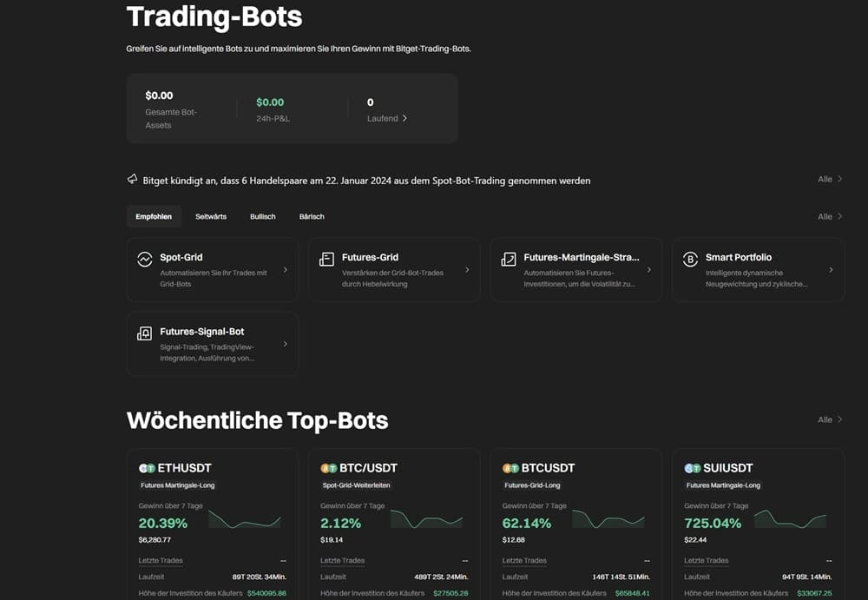Switch to the Empfohlen tab

coord(154,216)
